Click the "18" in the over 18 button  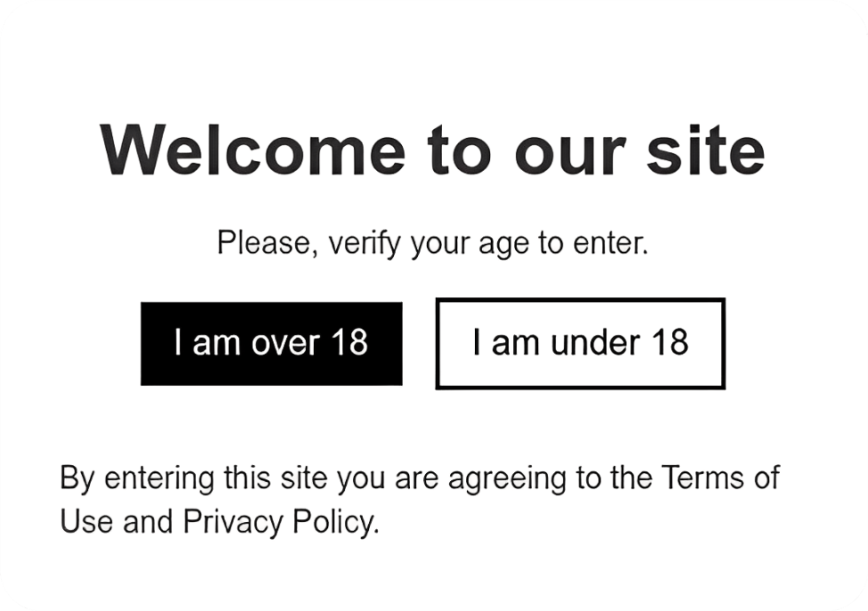(x=349, y=343)
